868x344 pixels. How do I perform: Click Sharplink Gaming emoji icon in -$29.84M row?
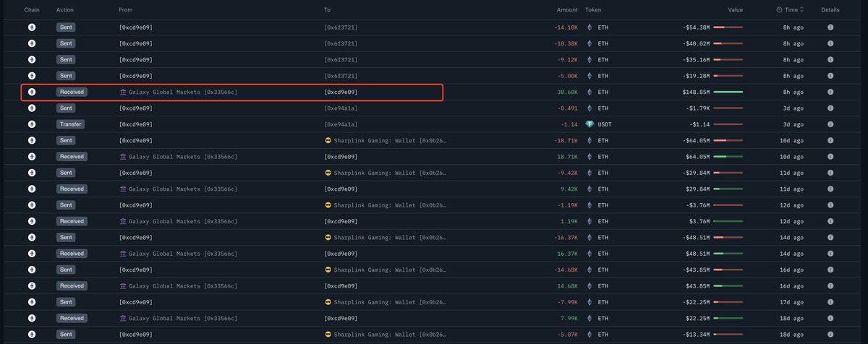(328, 173)
